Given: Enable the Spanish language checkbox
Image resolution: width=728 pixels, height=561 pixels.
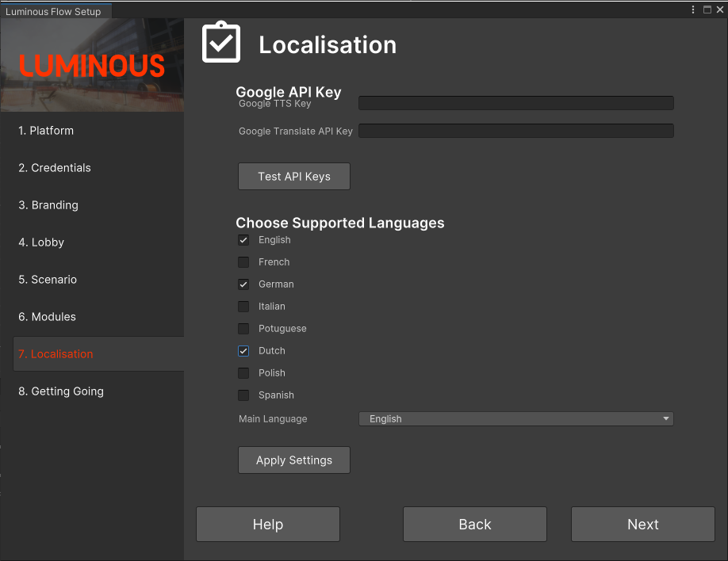Looking at the screenshot, I should (x=243, y=395).
